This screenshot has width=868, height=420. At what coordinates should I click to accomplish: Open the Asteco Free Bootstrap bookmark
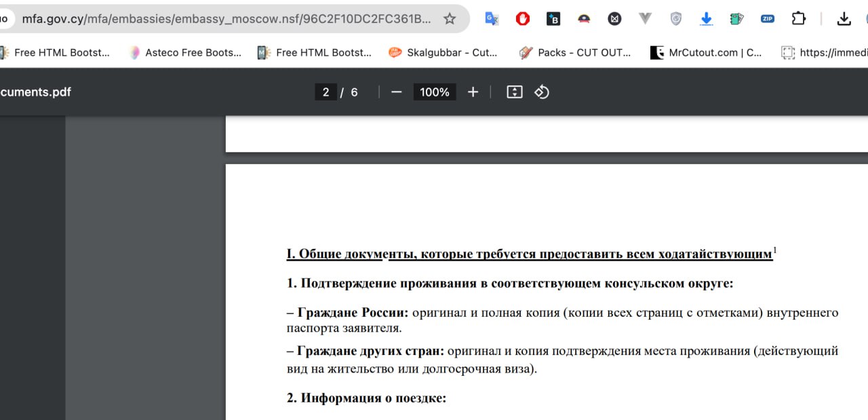click(185, 52)
